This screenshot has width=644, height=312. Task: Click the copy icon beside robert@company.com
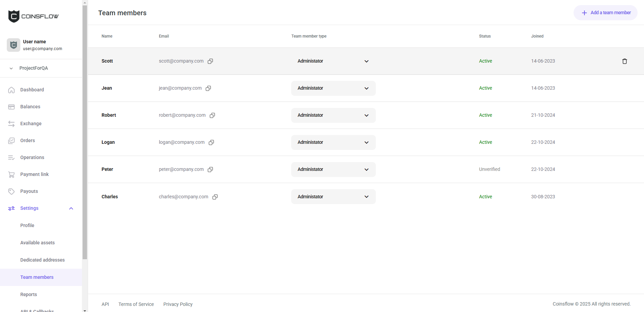click(x=212, y=115)
